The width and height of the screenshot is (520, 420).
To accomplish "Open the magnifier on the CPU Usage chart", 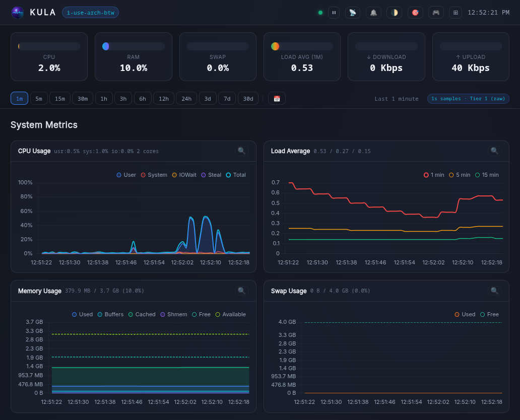I will point(241,151).
